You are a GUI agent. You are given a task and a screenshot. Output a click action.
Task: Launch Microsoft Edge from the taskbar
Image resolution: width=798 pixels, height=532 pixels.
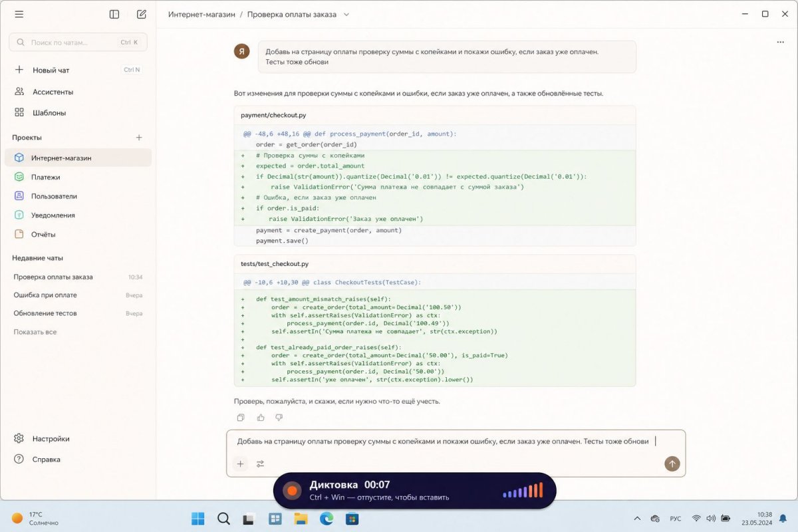coord(326,518)
